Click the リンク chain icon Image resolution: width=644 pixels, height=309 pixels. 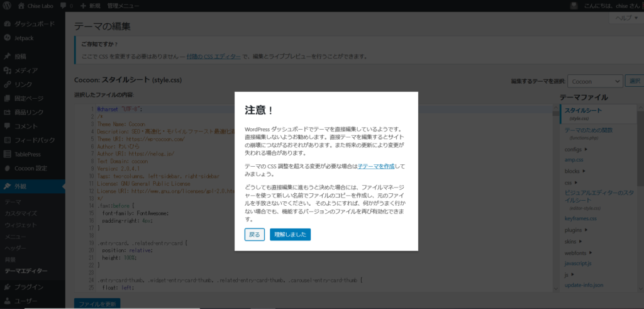tap(7, 84)
